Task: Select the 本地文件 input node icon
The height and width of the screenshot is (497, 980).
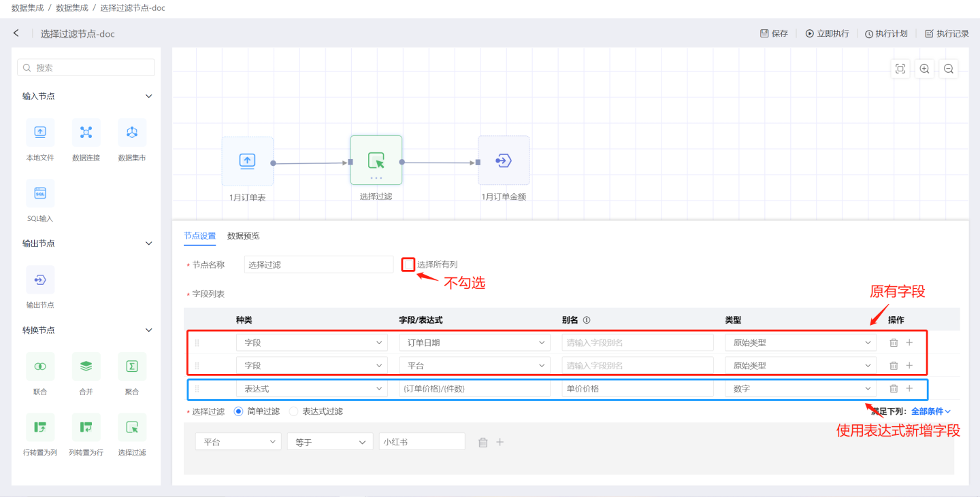Action: (40, 133)
